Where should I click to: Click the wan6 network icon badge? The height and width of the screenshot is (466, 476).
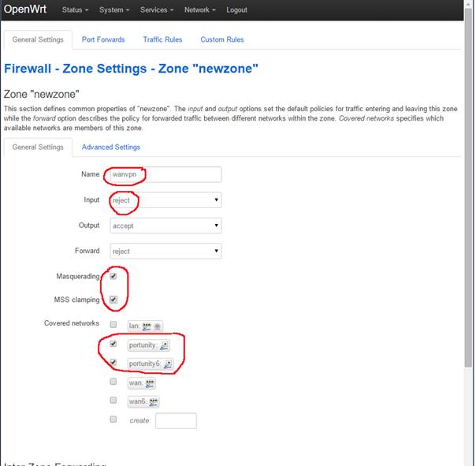click(154, 402)
